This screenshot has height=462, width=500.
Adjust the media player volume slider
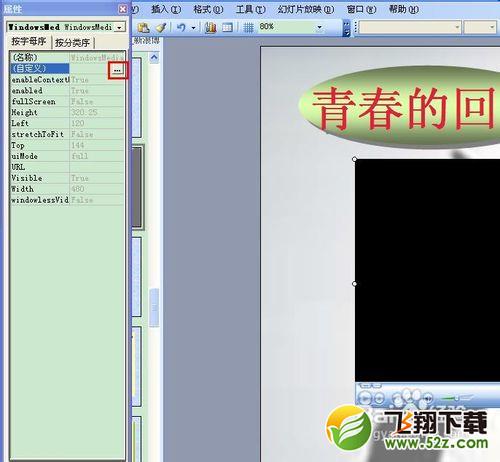(456, 398)
